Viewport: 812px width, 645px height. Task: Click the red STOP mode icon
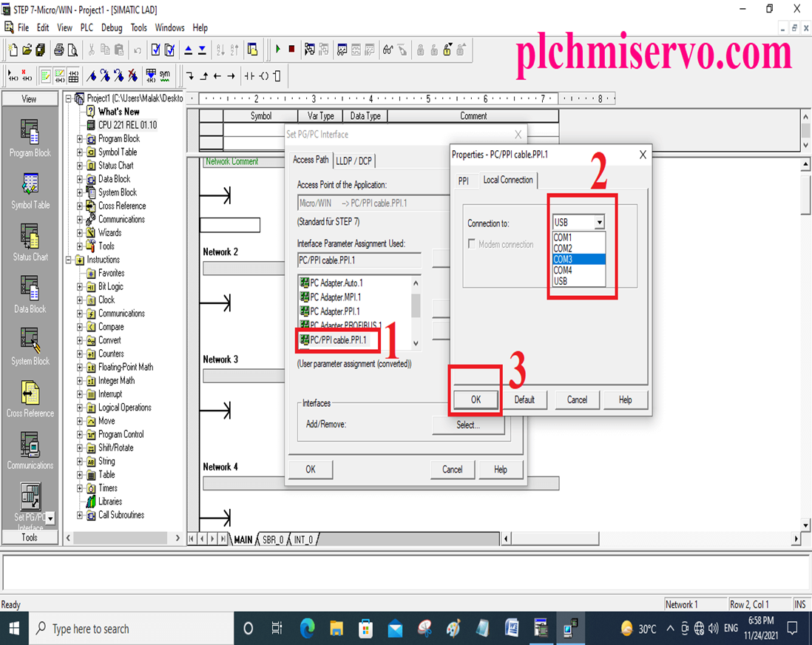[x=291, y=50]
